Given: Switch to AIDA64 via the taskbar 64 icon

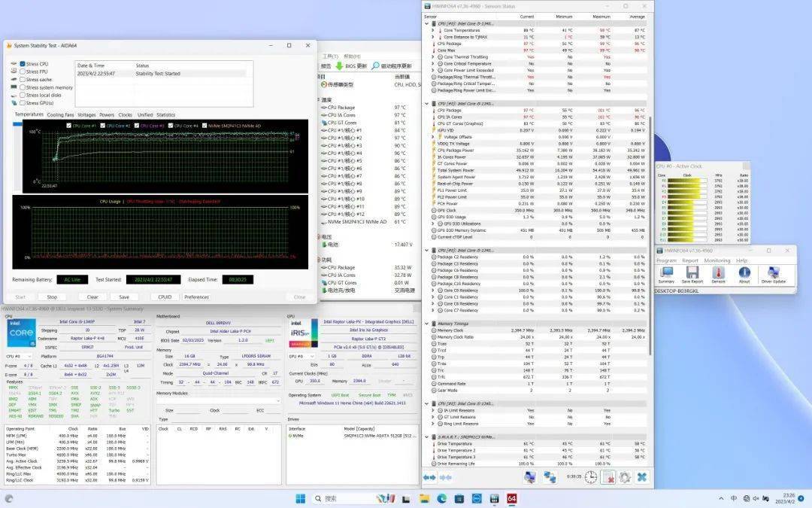Looking at the screenshot, I should point(512,499).
